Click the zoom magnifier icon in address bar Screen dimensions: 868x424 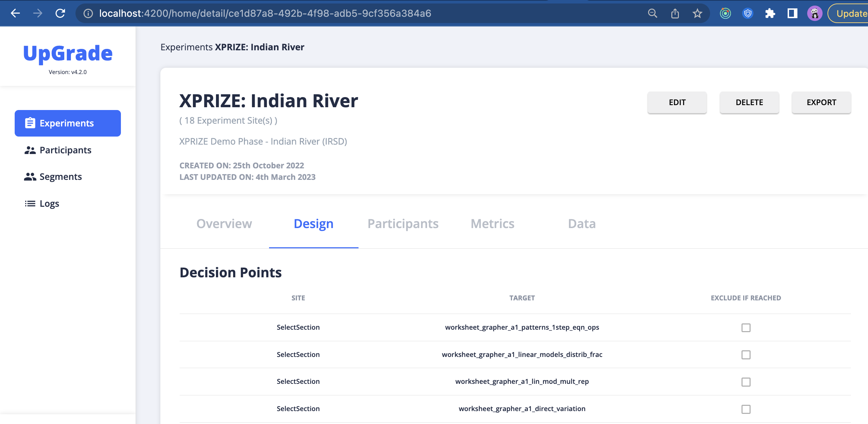652,13
